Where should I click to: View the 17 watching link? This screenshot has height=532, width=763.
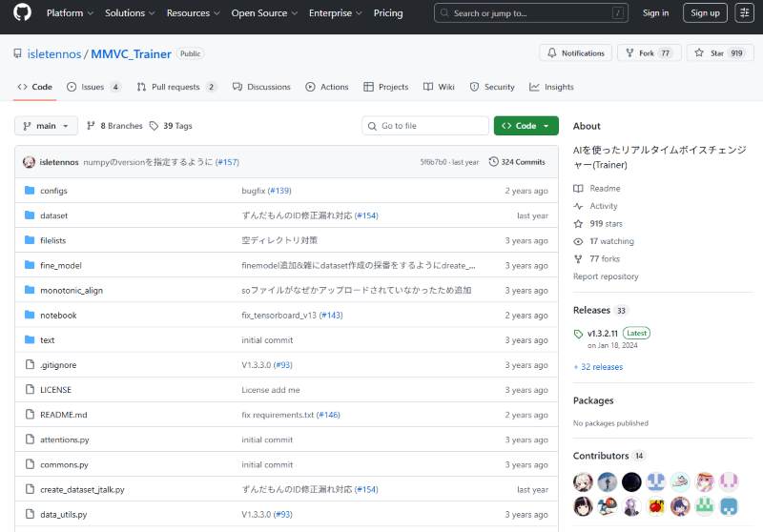pyautogui.click(x=611, y=241)
